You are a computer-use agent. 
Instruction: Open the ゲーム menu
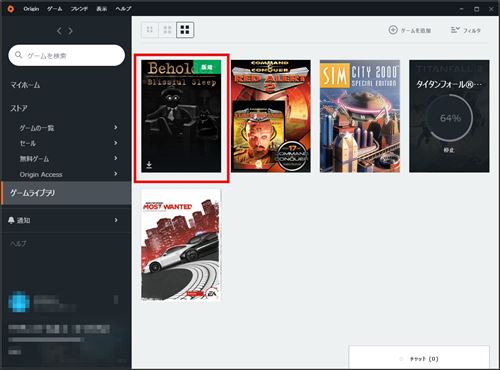pyautogui.click(x=55, y=9)
